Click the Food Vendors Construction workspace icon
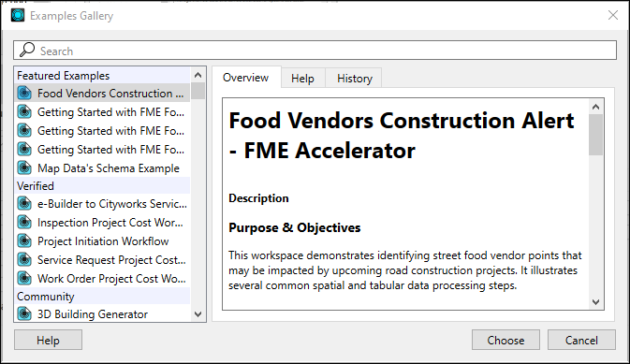 24,94
